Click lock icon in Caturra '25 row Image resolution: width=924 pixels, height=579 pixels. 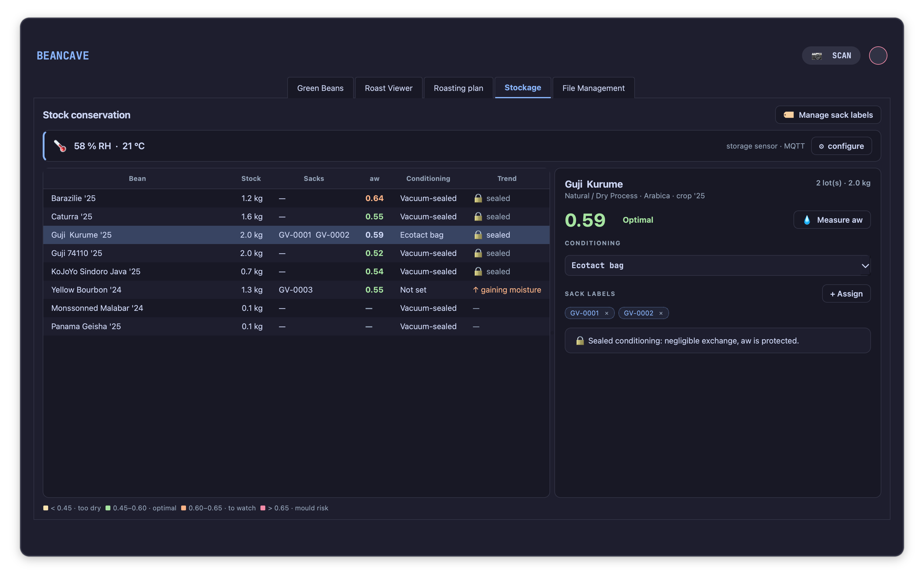tap(478, 216)
